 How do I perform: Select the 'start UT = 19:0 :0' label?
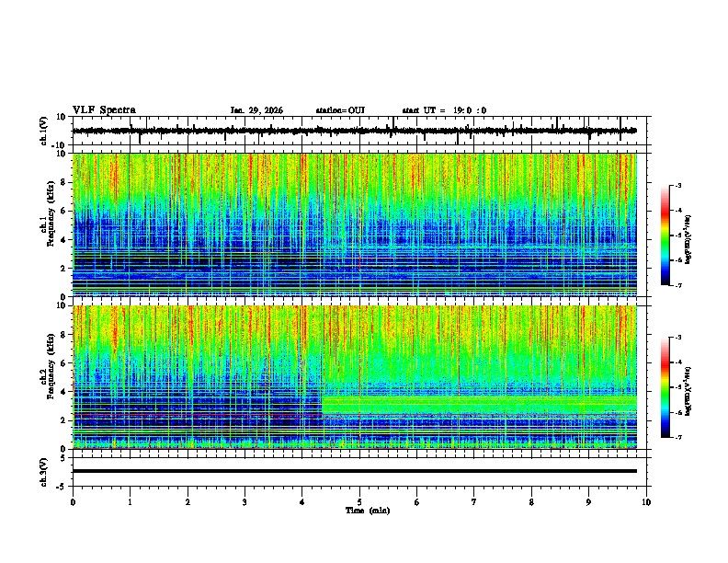coord(444,110)
